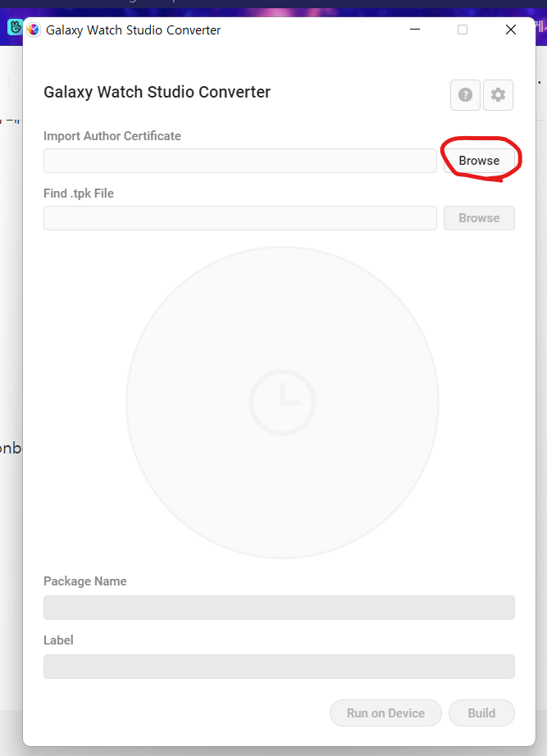Focus the Import Author Certificate field
The height and width of the screenshot is (756, 547).
click(240, 161)
